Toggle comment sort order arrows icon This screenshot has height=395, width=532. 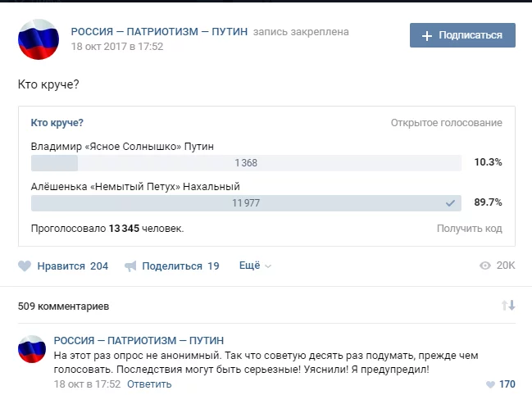[508, 306]
